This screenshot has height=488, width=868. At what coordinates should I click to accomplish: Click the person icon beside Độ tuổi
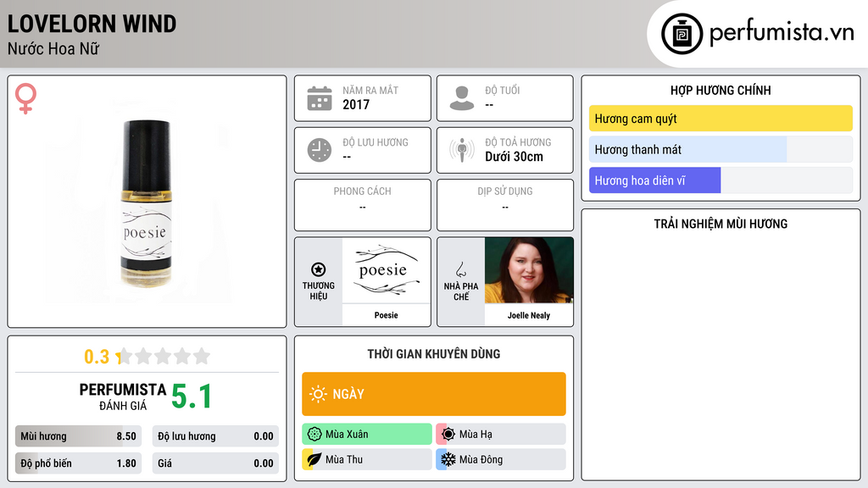click(462, 98)
